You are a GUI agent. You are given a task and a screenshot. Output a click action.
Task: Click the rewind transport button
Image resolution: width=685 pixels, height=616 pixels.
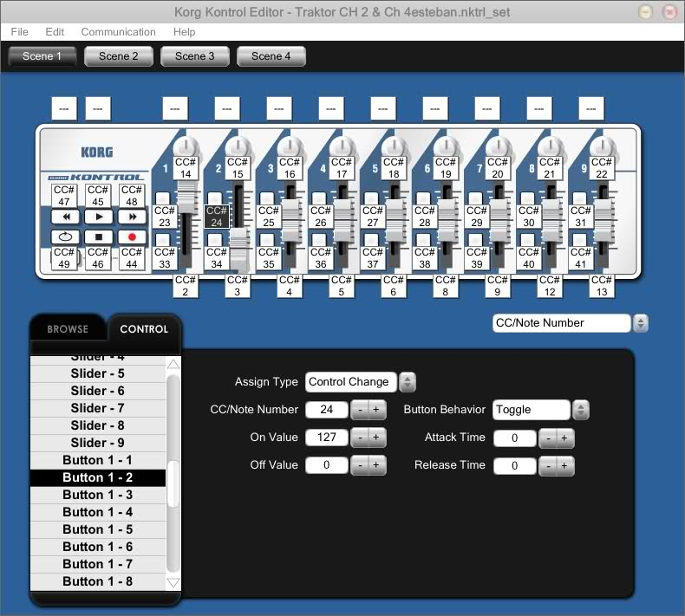pyautogui.click(x=65, y=217)
